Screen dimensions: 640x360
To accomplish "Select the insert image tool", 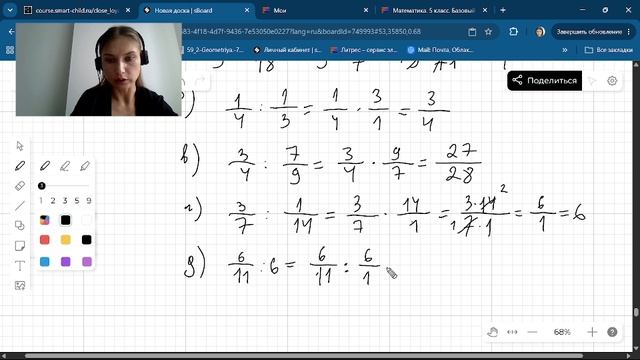I will pyautogui.click(x=20, y=285).
